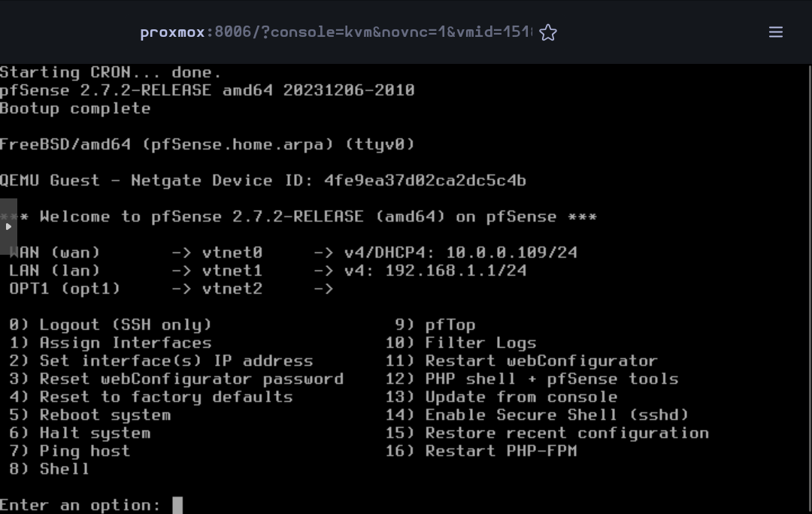Image resolution: width=812 pixels, height=514 pixels.
Task: Click the OPT1 vtnet2 interface name
Action: tap(232, 289)
